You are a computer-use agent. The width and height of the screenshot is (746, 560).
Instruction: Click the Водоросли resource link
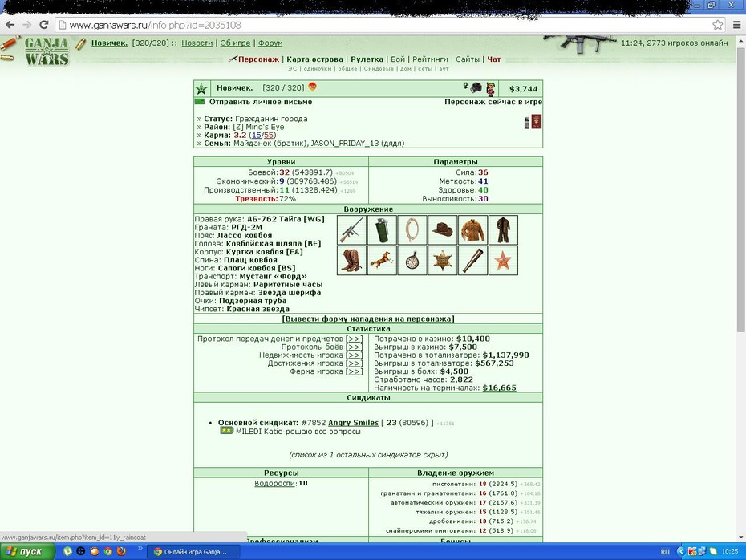tap(275, 484)
